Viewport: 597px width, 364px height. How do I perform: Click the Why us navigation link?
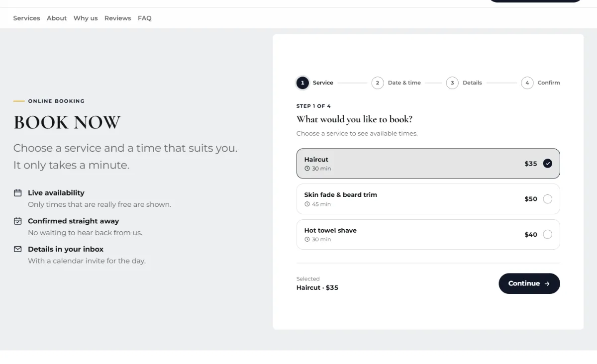(86, 18)
